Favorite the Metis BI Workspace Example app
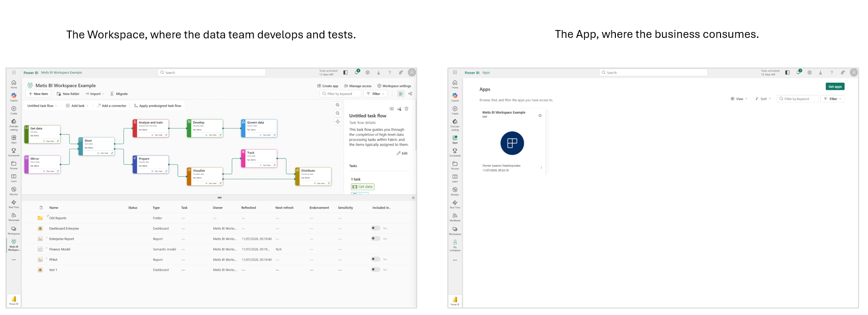The width and height of the screenshot is (868, 315). coord(540,116)
